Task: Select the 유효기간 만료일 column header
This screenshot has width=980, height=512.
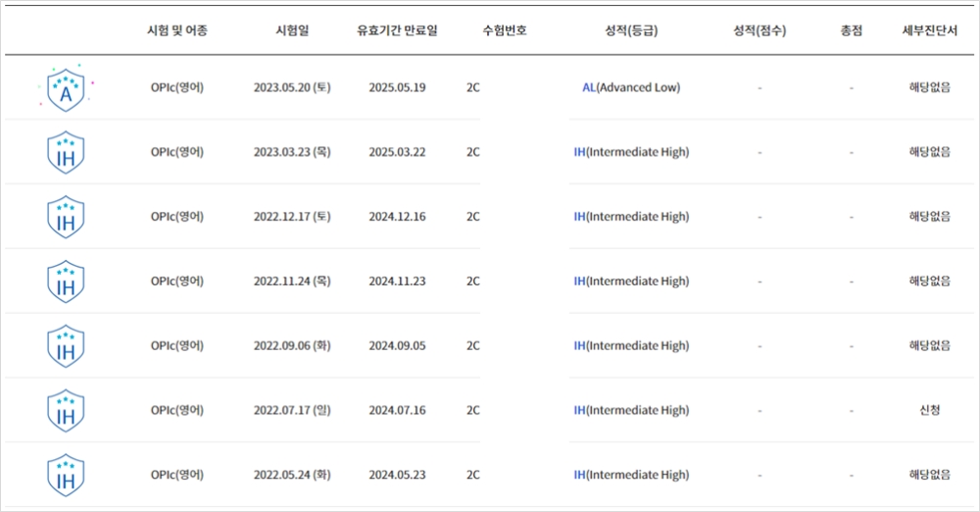Action: [397, 30]
